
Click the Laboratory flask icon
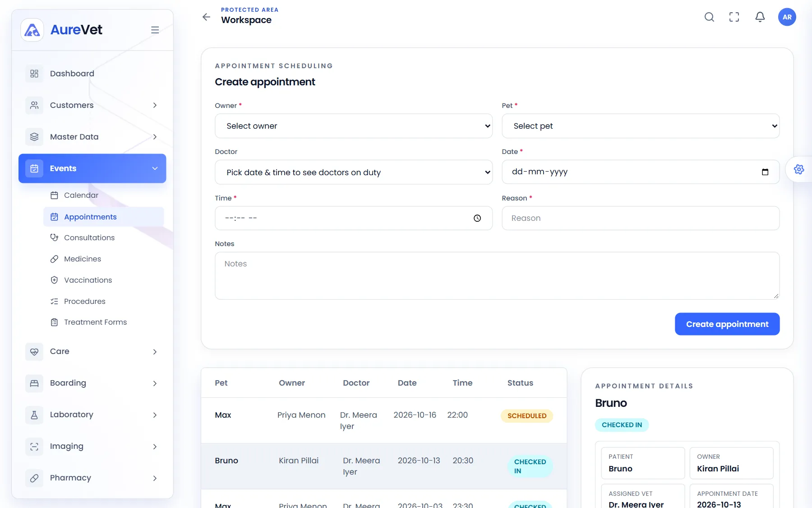pyautogui.click(x=34, y=415)
